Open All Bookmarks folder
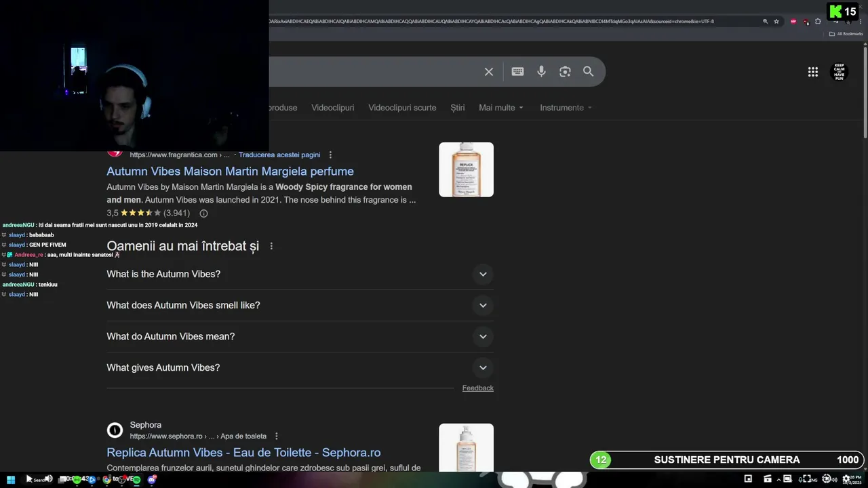868x488 pixels. click(846, 34)
